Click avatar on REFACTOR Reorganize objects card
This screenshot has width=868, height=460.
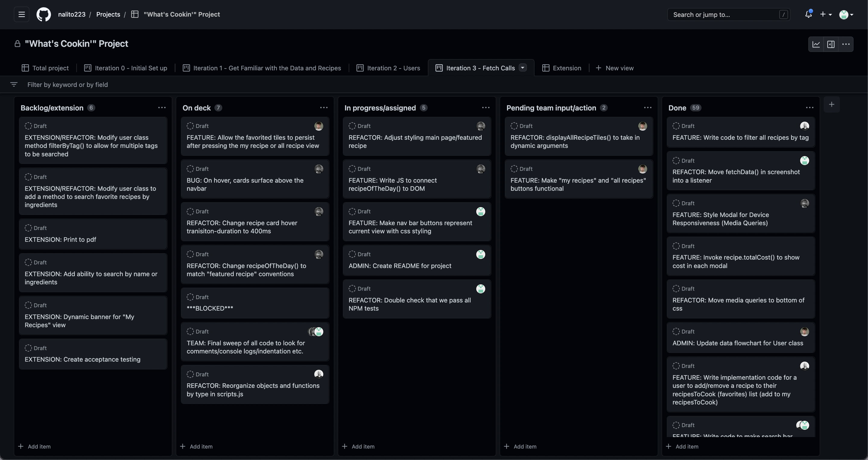[319, 374]
